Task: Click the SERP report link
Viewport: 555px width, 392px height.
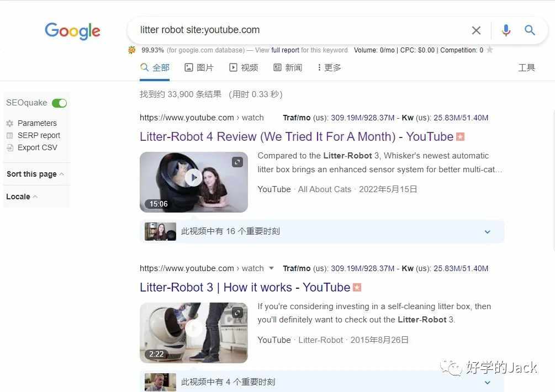Action: [39, 135]
